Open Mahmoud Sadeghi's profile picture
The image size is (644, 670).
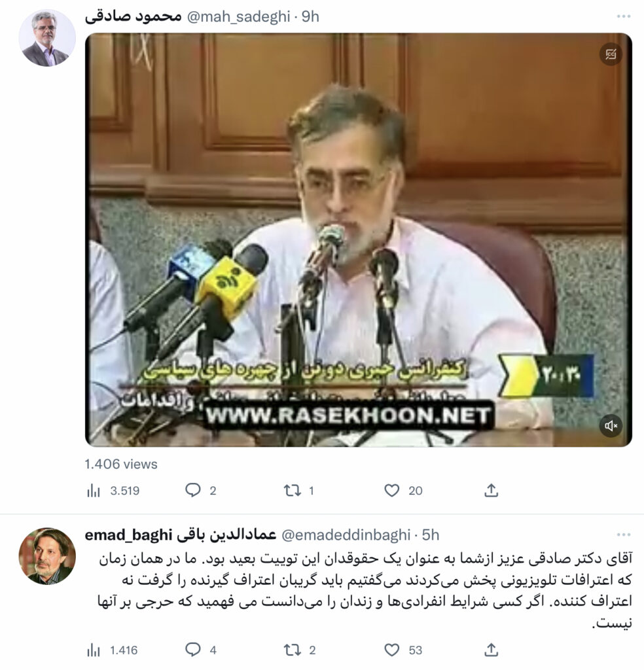click(x=47, y=38)
